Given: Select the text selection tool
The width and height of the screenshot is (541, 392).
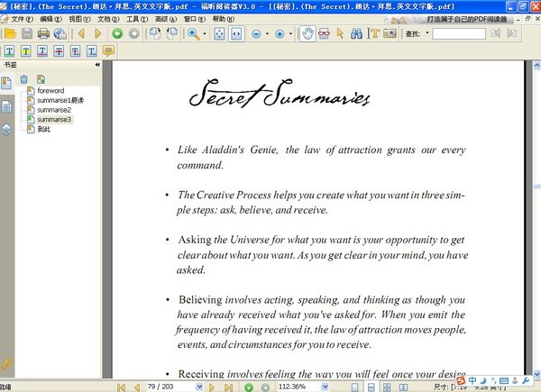Looking at the screenshot, I should coord(373,33).
